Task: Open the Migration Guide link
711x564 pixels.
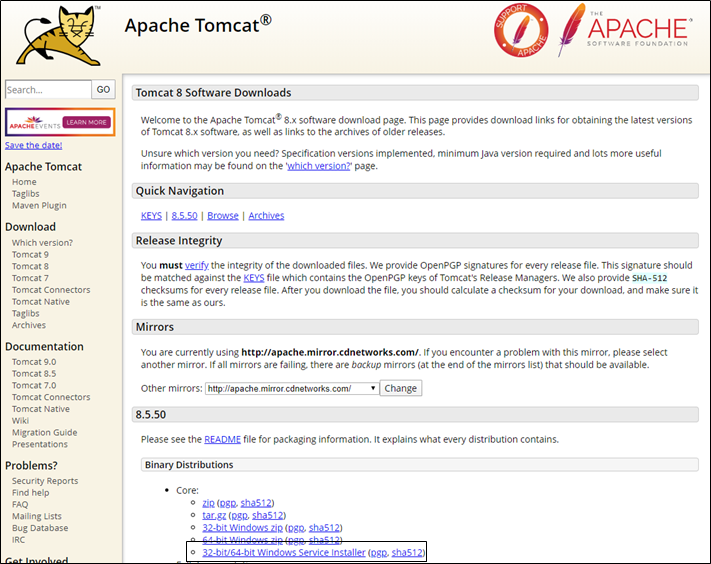Action: coord(44,433)
